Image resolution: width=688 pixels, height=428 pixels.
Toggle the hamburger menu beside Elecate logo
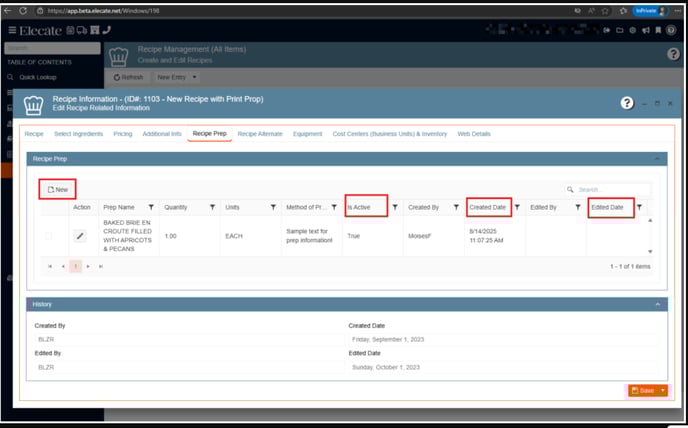point(12,30)
